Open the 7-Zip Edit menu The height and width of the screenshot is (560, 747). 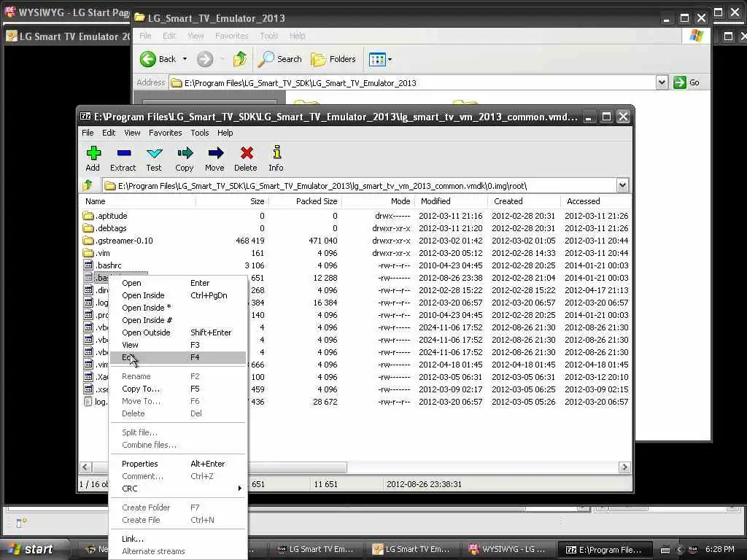point(109,133)
